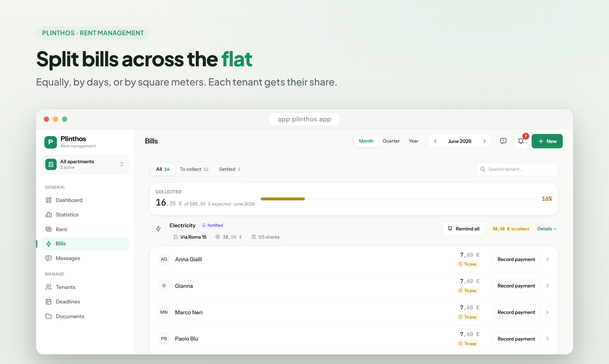Click To pay status for Anna Gialli
Screen dimensions: 609x364
467,264
